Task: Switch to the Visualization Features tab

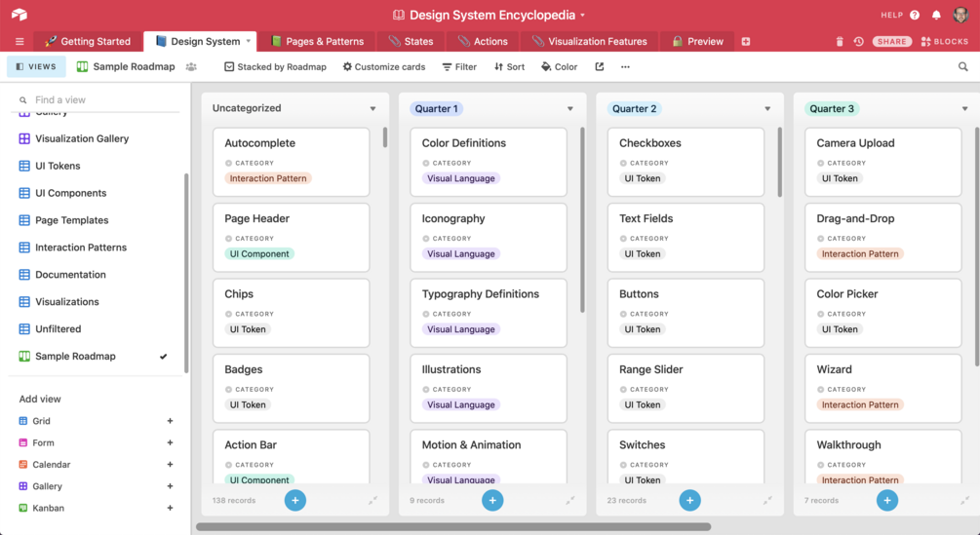Action: (x=589, y=41)
